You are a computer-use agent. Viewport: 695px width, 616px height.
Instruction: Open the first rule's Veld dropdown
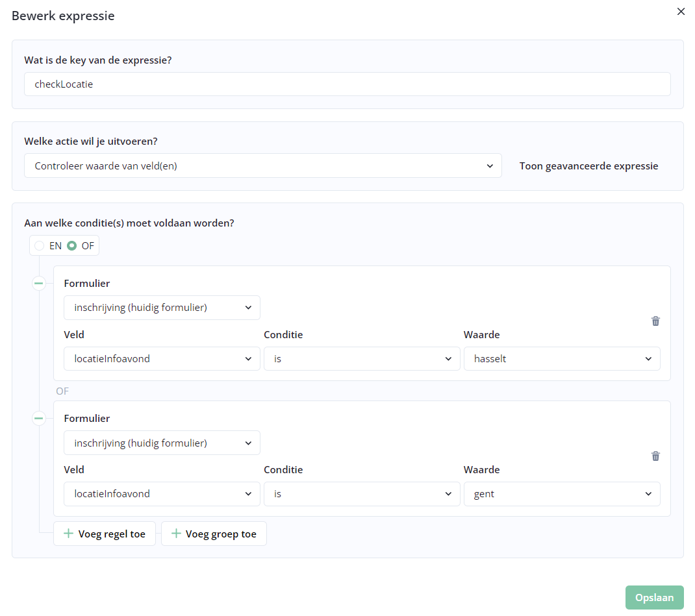click(x=162, y=358)
